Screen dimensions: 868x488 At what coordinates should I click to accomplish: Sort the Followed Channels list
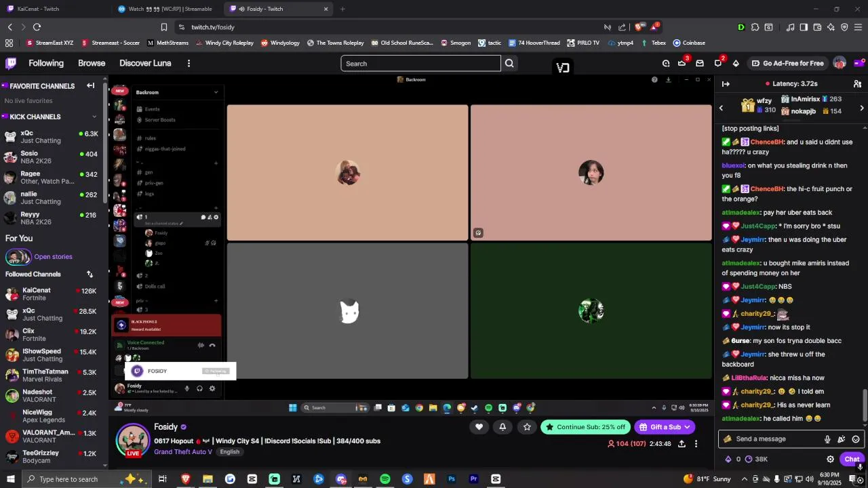click(x=90, y=274)
